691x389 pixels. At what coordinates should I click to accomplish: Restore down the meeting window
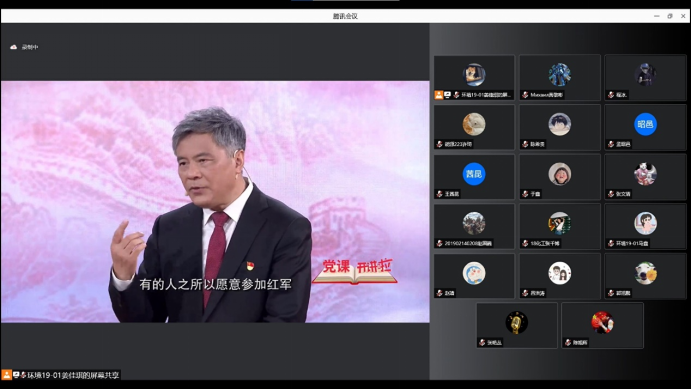tap(670, 16)
